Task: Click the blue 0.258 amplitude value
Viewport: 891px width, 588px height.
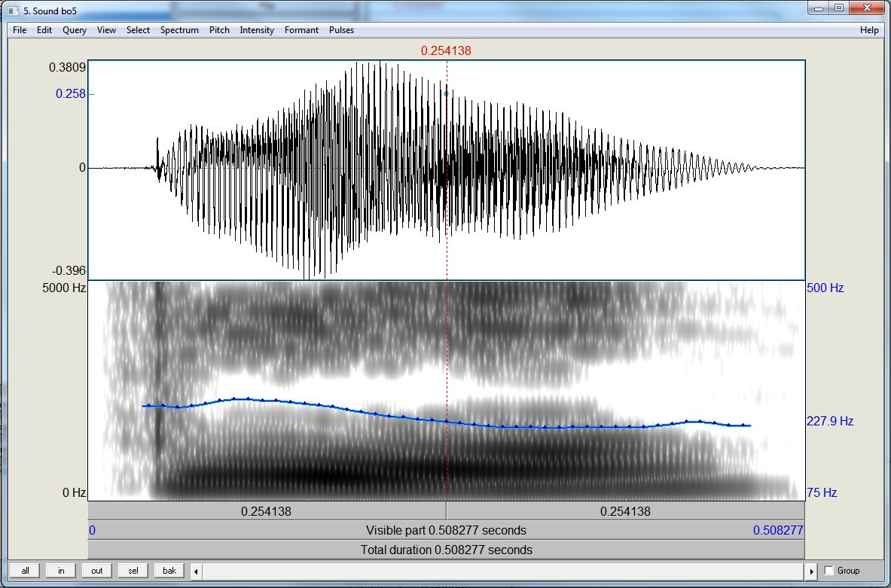Action: tap(71, 94)
